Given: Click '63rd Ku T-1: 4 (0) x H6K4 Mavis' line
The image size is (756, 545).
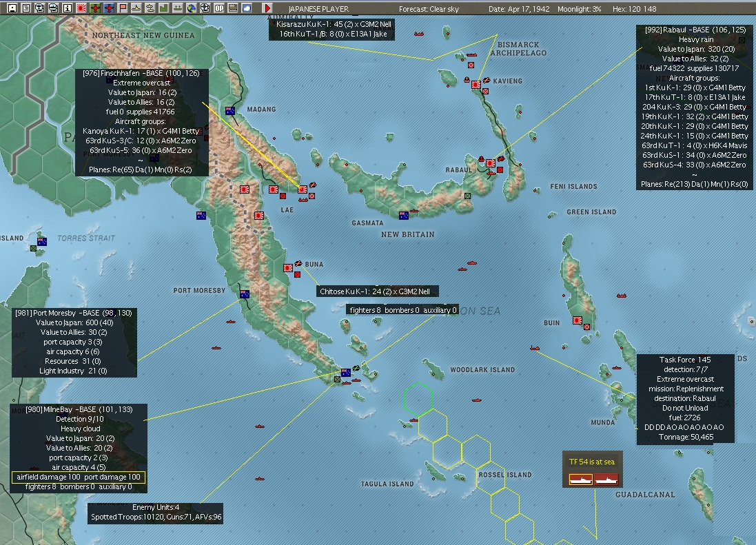Looking at the screenshot, I should pos(694,145).
